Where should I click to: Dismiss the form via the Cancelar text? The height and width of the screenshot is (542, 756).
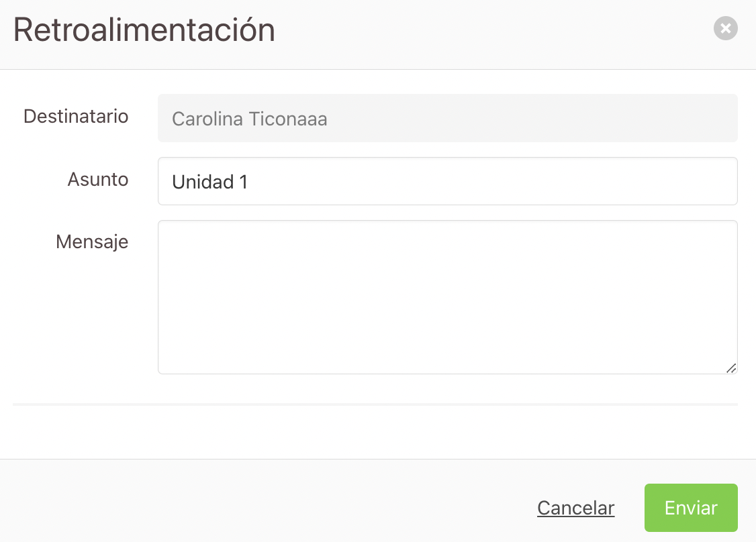click(575, 508)
